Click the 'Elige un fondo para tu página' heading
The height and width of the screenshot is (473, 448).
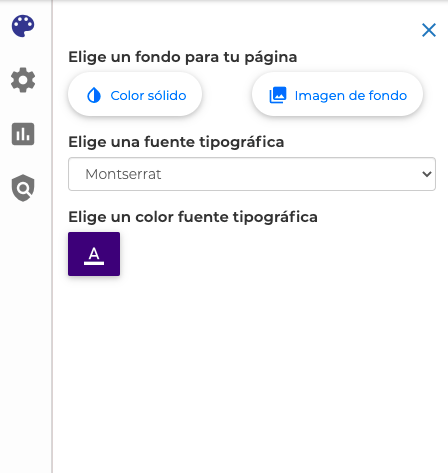[183, 57]
